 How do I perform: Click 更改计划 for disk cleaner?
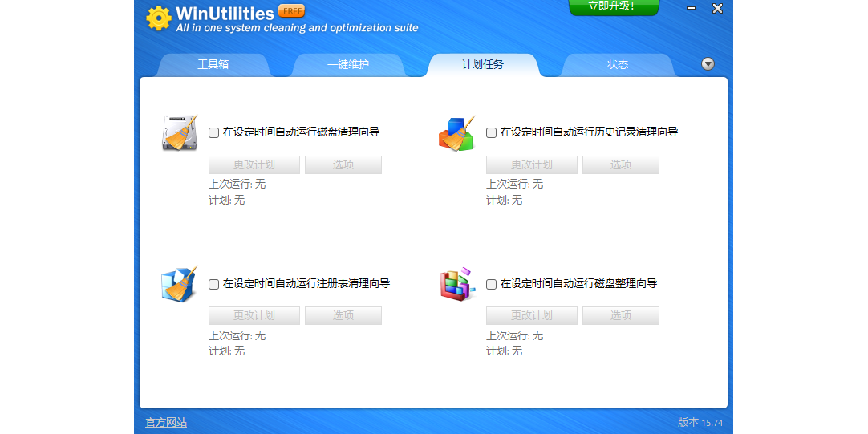[x=254, y=165]
